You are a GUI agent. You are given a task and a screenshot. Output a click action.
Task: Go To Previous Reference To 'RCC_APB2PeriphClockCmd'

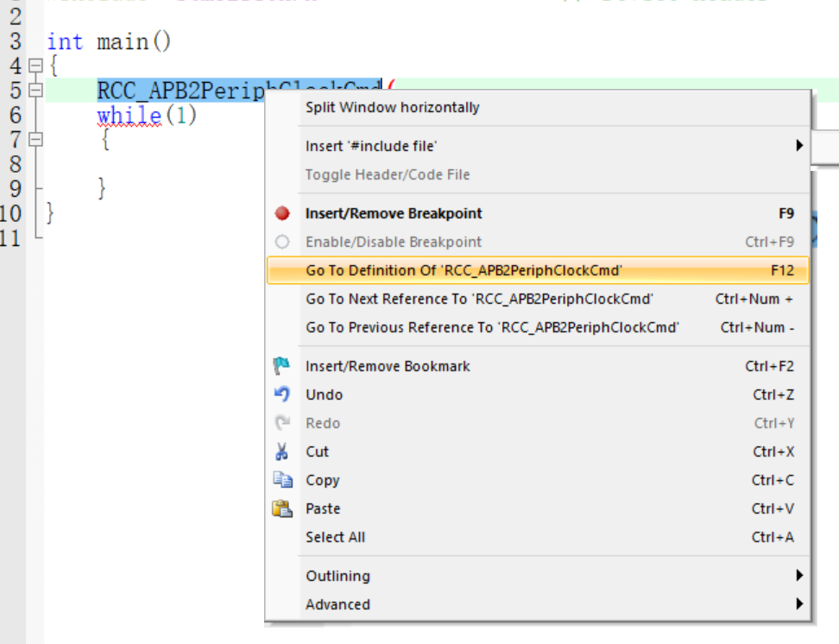[x=539, y=327]
